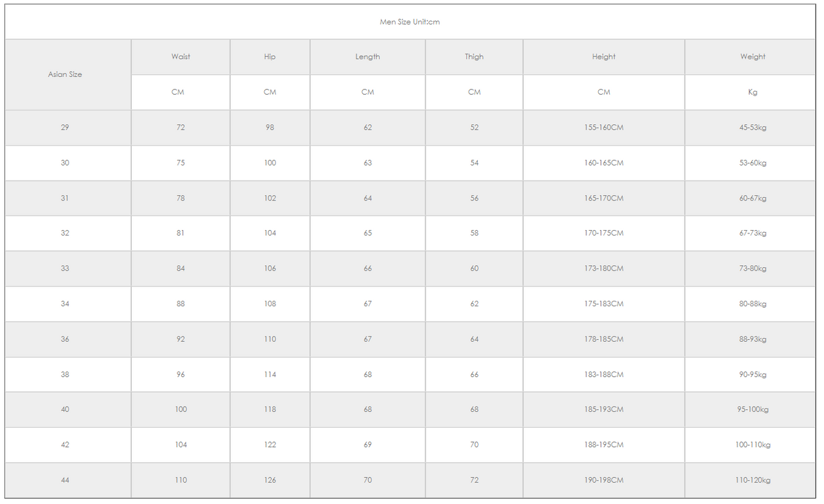Screen dimensions: 824x504
Task: Click the 165-170CM height cell
Action: click(x=604, y=198)
